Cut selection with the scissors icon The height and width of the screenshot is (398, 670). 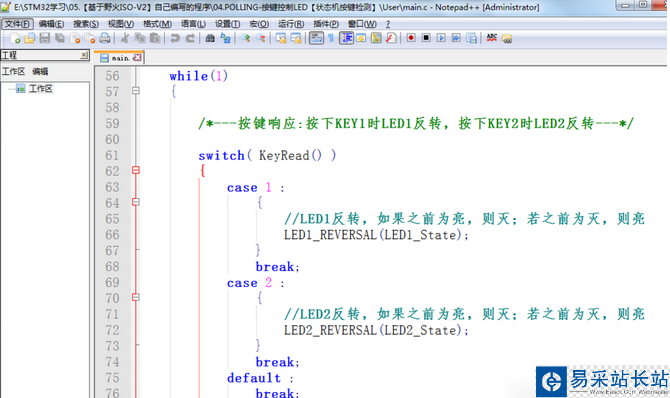125,38
